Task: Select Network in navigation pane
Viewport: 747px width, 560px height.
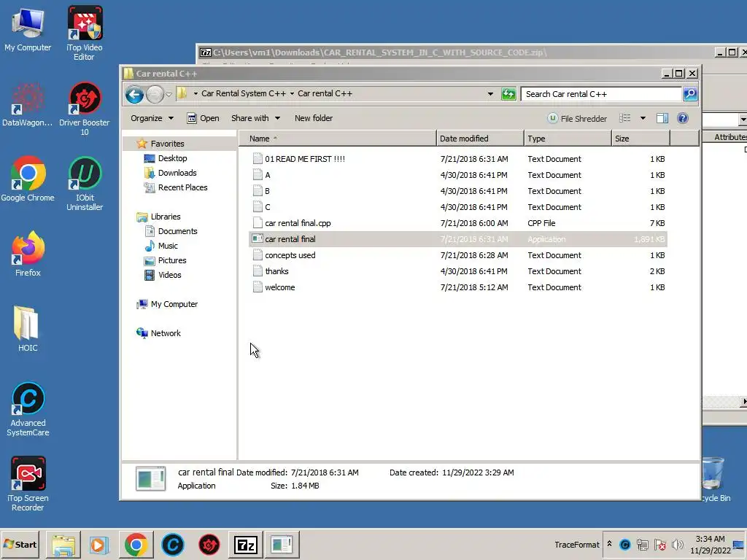Action: [x=166, y=333]
